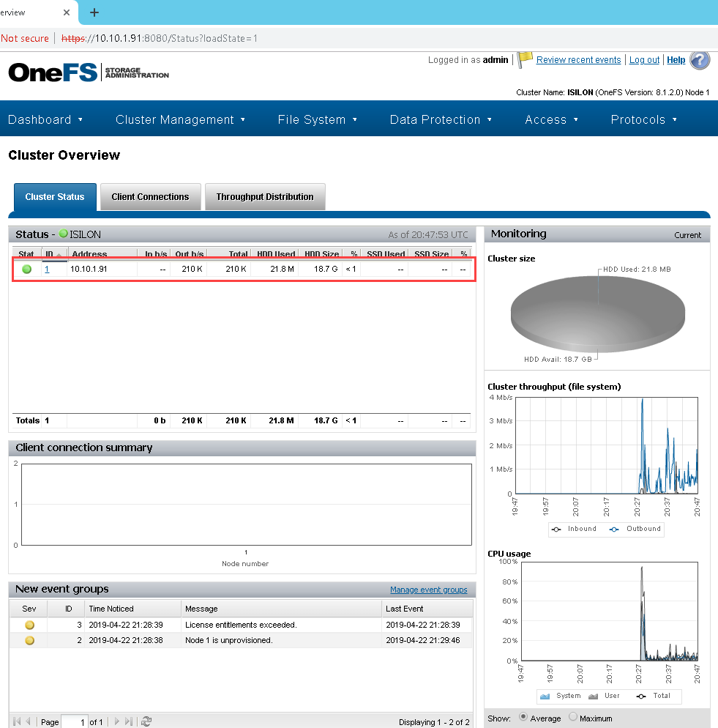Click the 10.10.1.91 address cell
The image size is (718, 728).
[89, 269]
